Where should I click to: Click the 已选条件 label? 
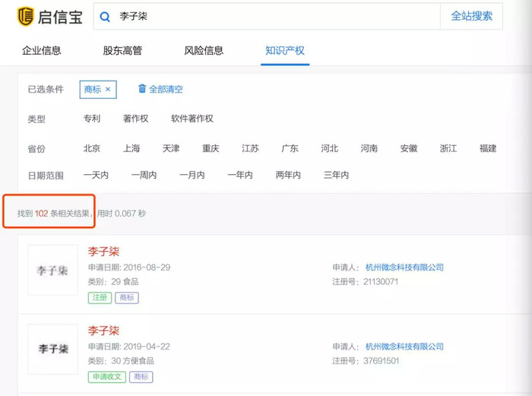point(46,89)
